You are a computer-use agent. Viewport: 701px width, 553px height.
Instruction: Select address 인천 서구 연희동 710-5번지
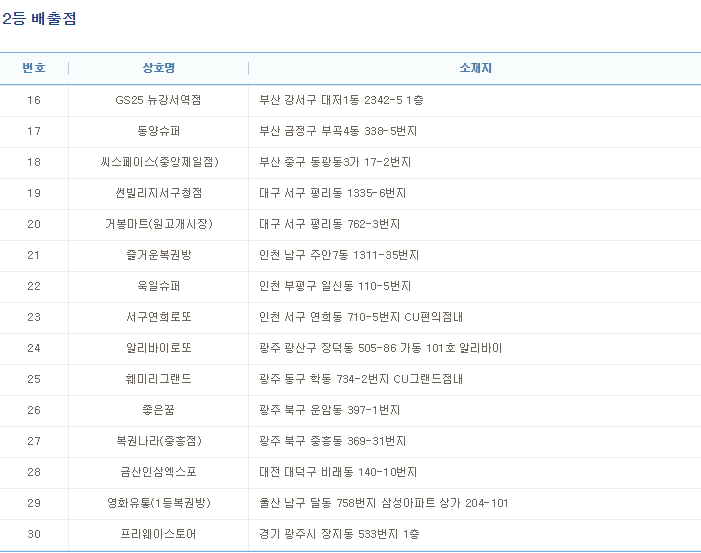coord(329,317)
